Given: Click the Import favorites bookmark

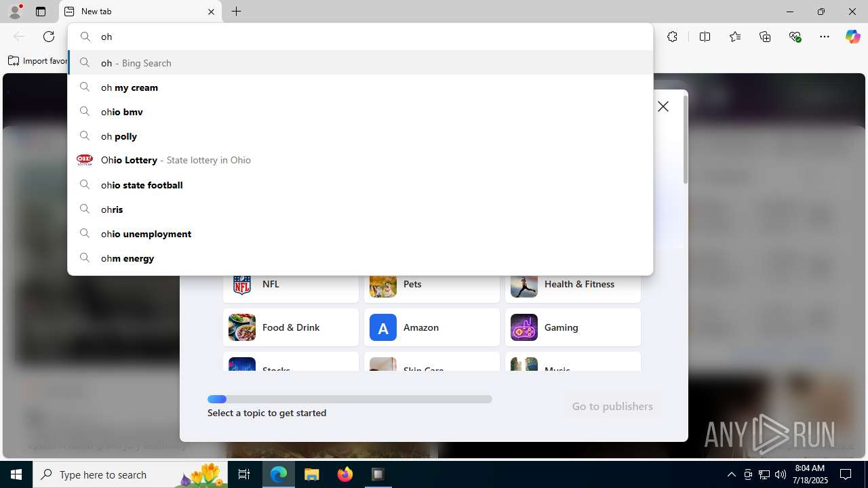Looking at the screenshot, I should coord(38,61).
